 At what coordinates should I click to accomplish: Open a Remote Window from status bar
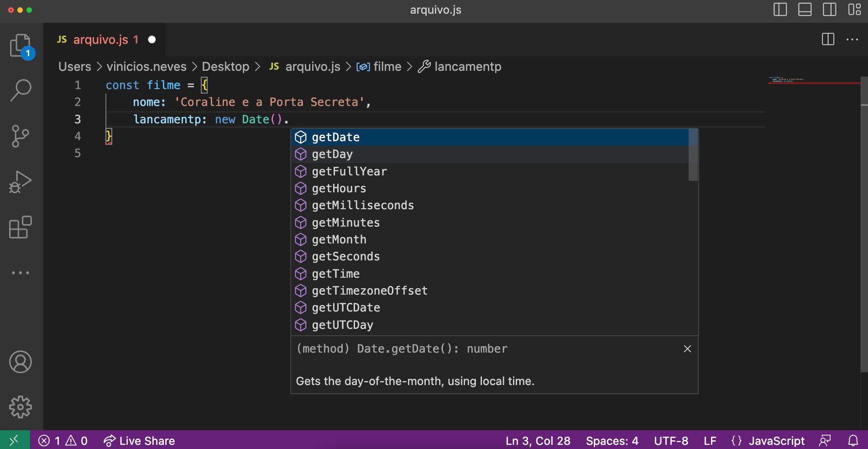[15, 440]
